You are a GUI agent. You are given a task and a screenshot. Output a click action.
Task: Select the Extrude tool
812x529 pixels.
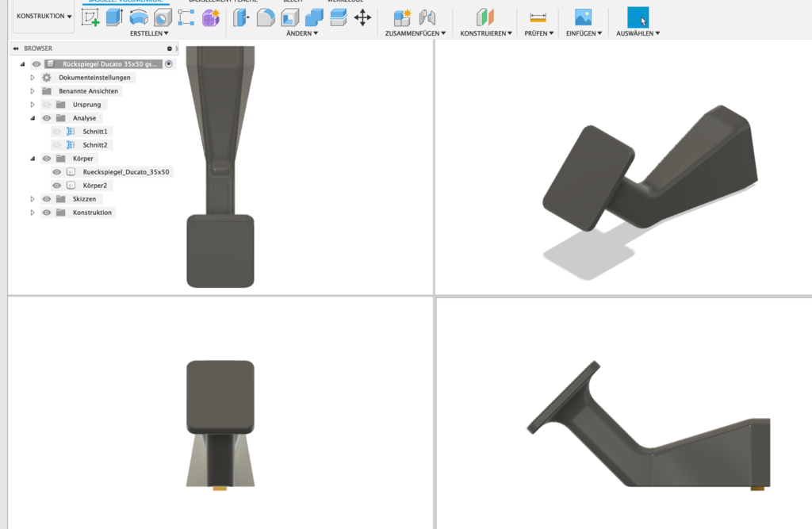pyautogui.click(x=114, y=17)
